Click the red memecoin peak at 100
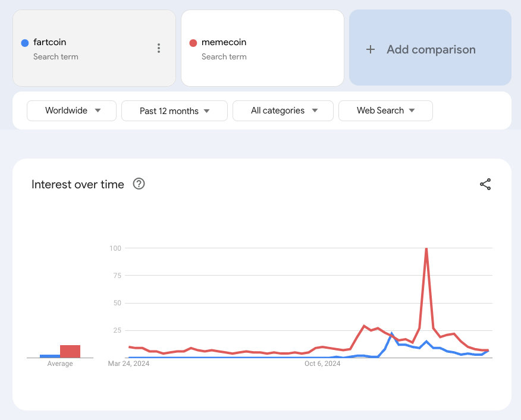Screen dimensions: 521x420 point(426,249)
